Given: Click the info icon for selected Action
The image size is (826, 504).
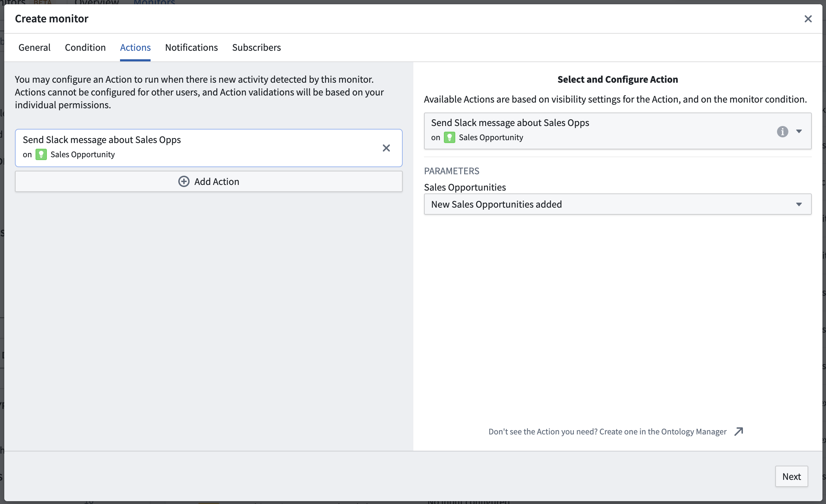Looking at the screenshot, I should pos(782,132).
